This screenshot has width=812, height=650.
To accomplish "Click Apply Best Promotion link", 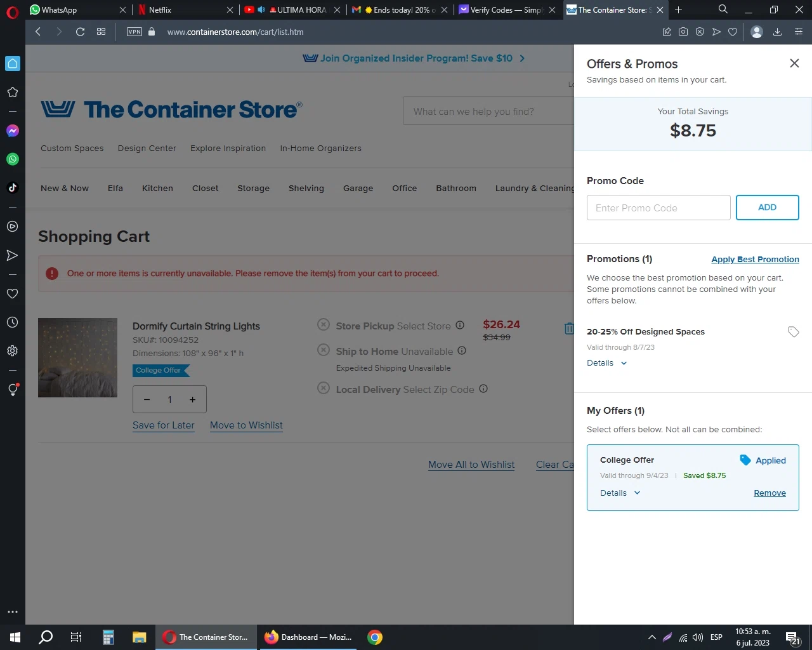I will 755,260.
